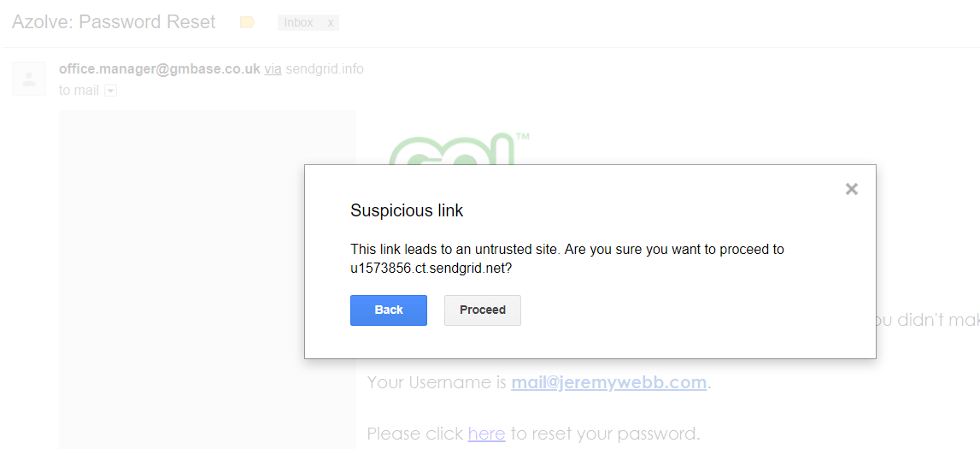
Task: Click the here reset password link
Action: pyautogui.click(x=486, y=433)
